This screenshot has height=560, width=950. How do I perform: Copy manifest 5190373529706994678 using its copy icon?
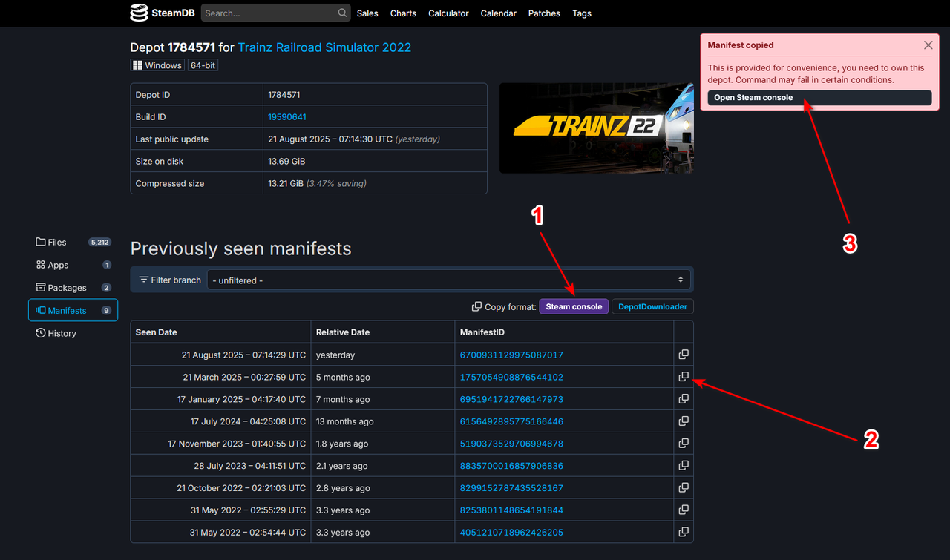tap(684, 444)
